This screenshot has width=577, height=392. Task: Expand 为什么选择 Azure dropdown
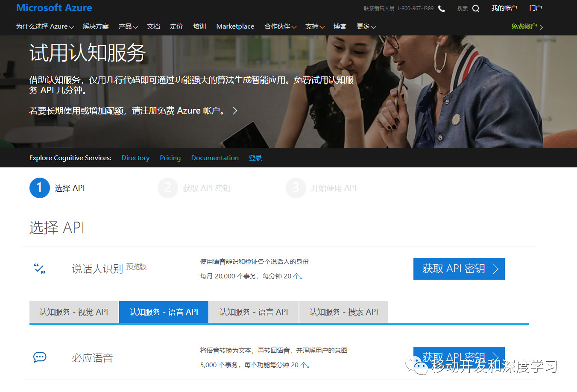(x=45, y=26)
